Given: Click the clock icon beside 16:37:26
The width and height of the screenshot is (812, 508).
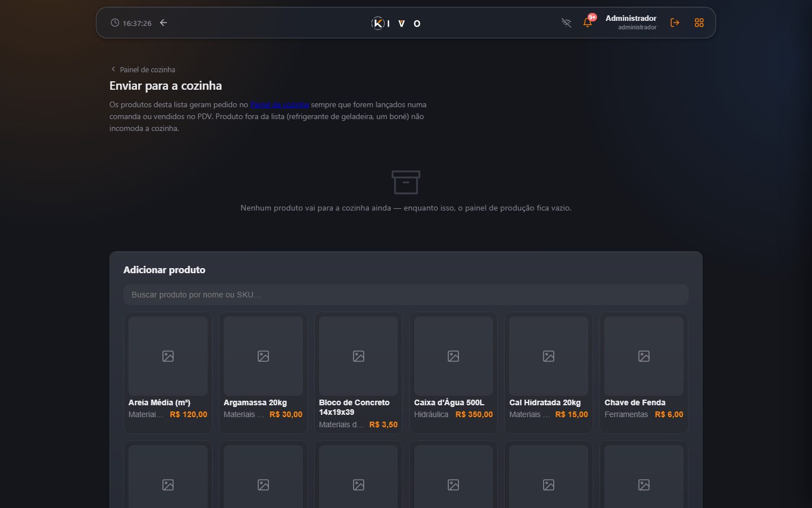Looking at the screenshot, I should (x=115, y=23).
